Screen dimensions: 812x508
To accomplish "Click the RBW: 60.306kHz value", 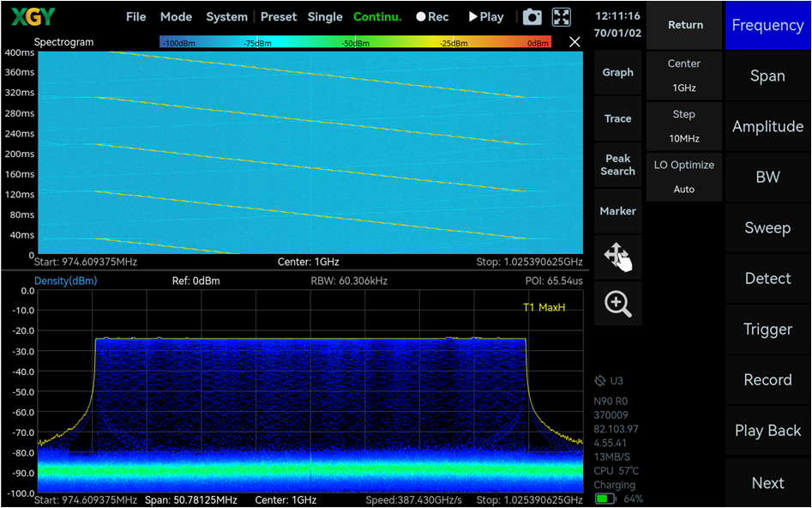I will pyautogui.click(x=349, y=281).
